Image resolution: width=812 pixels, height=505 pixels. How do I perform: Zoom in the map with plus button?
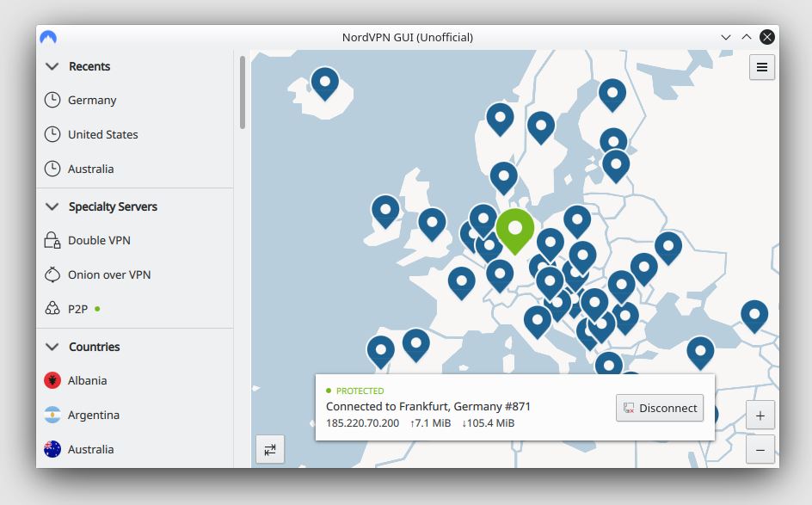click(x=760, y=416)
